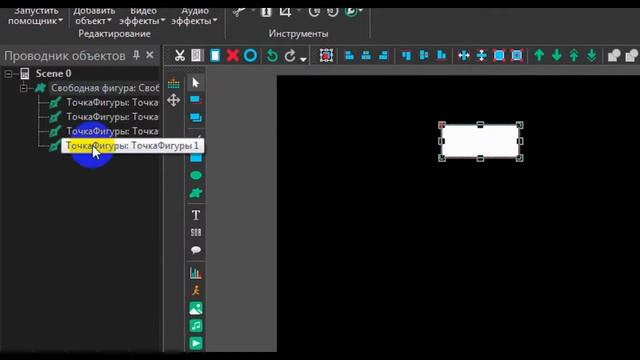Click the red top-left handle of rectangle
Viewport: 640px width, 360px height.
click(442, 124)
